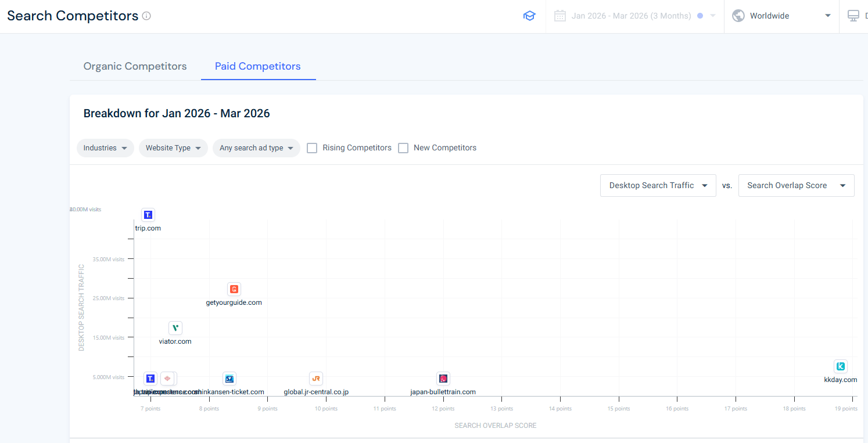Click the Search Competitors page title
The height and width of the screenshot is (443, 868).
click(73, 16)
